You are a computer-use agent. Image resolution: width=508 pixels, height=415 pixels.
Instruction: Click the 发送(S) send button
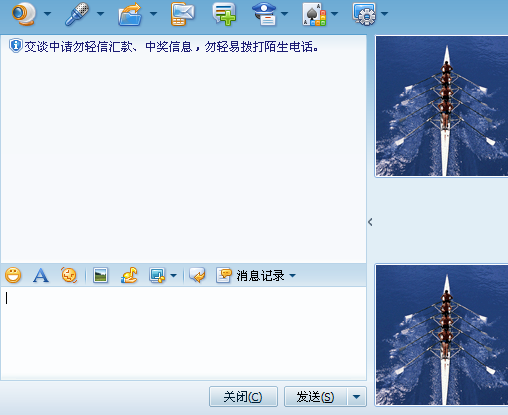point(316,397)
